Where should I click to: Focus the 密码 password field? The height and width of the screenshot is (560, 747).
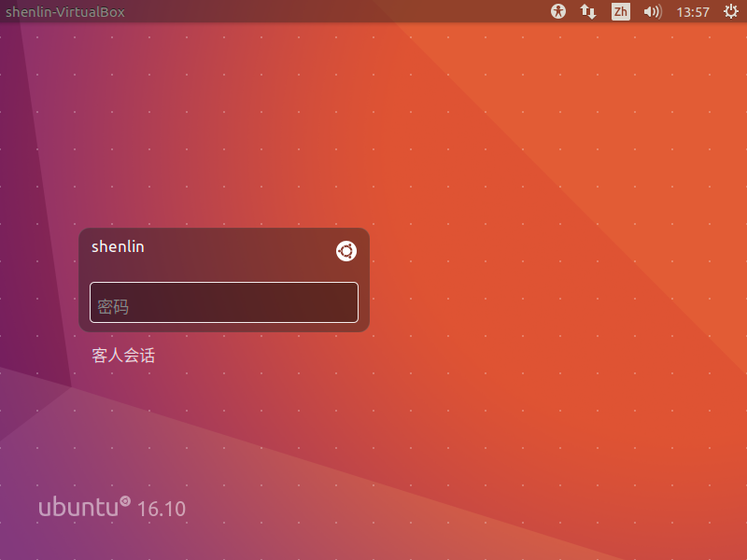pyautogui.click(x=224, y=302)
